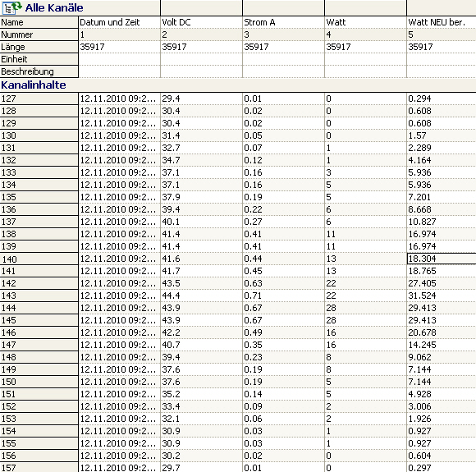The width and height of the screenshot is (476, 472).
Task: Select the 'Watt NEU ber.' column name
Action: pyautogui.click(x=437, y=22)
